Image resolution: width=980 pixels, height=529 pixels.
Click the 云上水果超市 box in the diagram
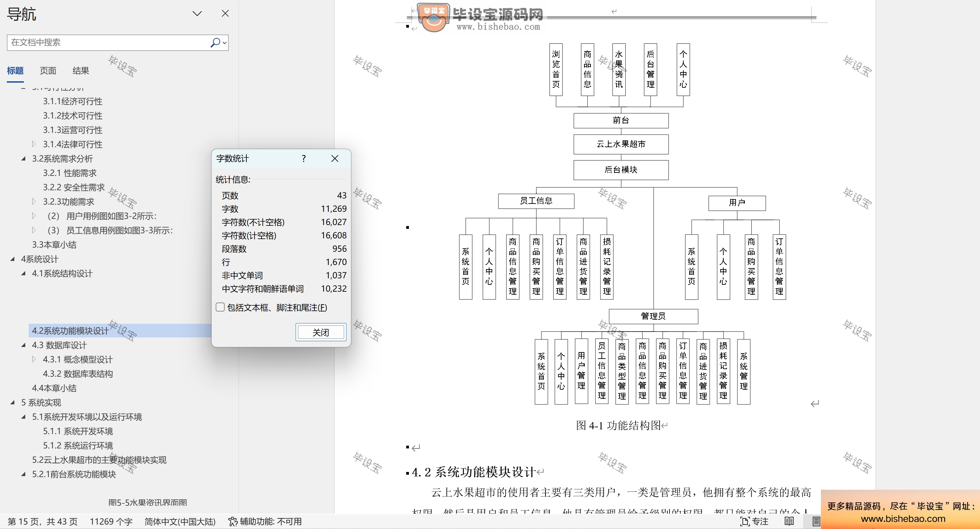[621, 144]
